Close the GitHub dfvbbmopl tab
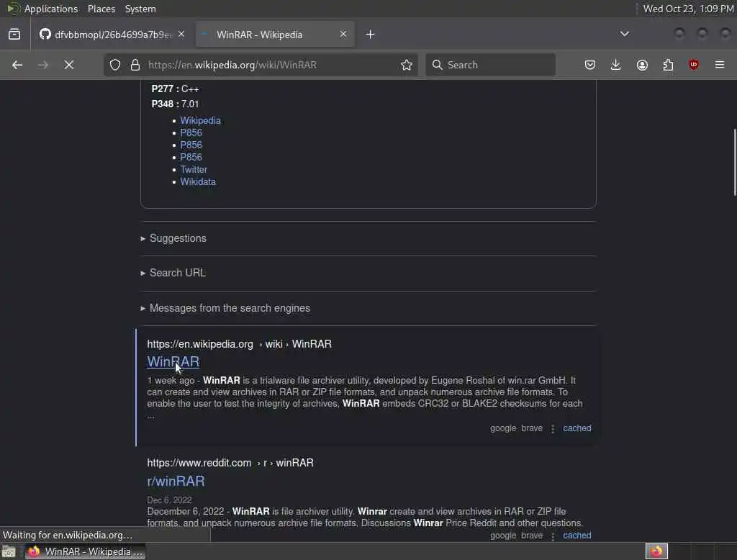 pyautogui.click(x=181, y=35)
